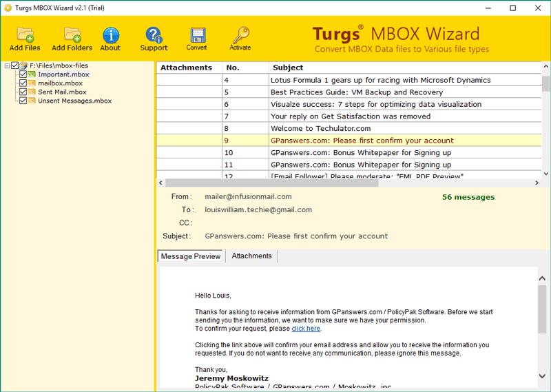Uncheck the F:\Files\mbox-files root checkbox
Screen dimensions: 551x392
click(14, 65)
